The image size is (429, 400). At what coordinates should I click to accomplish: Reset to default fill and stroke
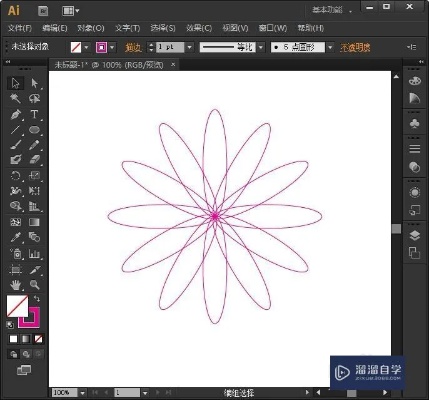point(10,324)
